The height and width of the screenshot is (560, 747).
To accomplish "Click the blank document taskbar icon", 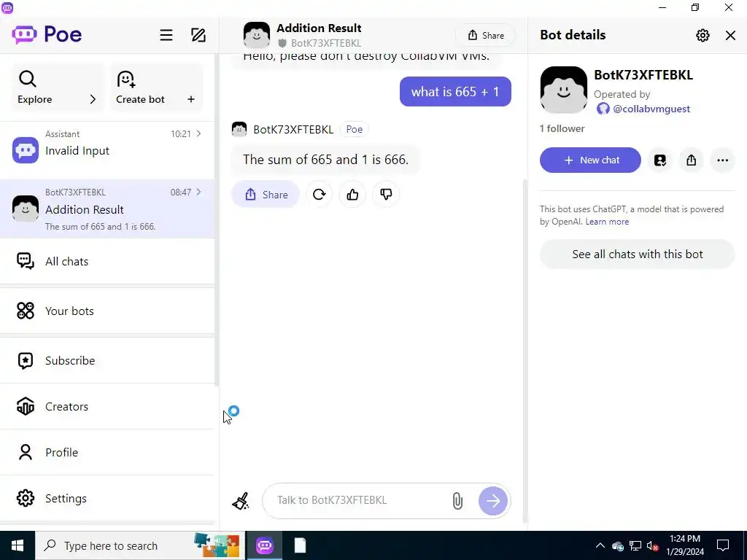I will click(x=300, y=545).
